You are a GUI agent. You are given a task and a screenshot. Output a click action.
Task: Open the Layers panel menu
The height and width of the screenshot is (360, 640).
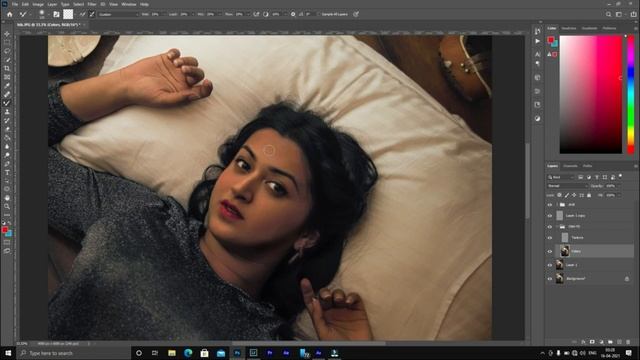[636, 166]
